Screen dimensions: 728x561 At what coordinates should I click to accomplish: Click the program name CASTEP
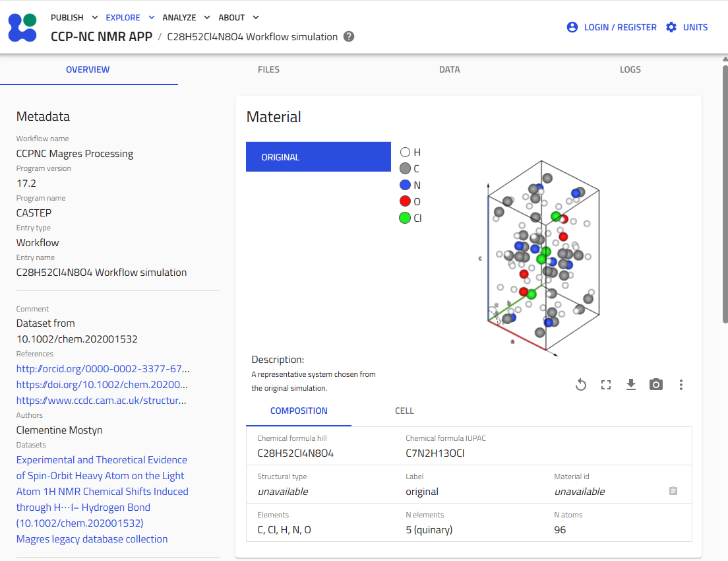click(34, 213)
